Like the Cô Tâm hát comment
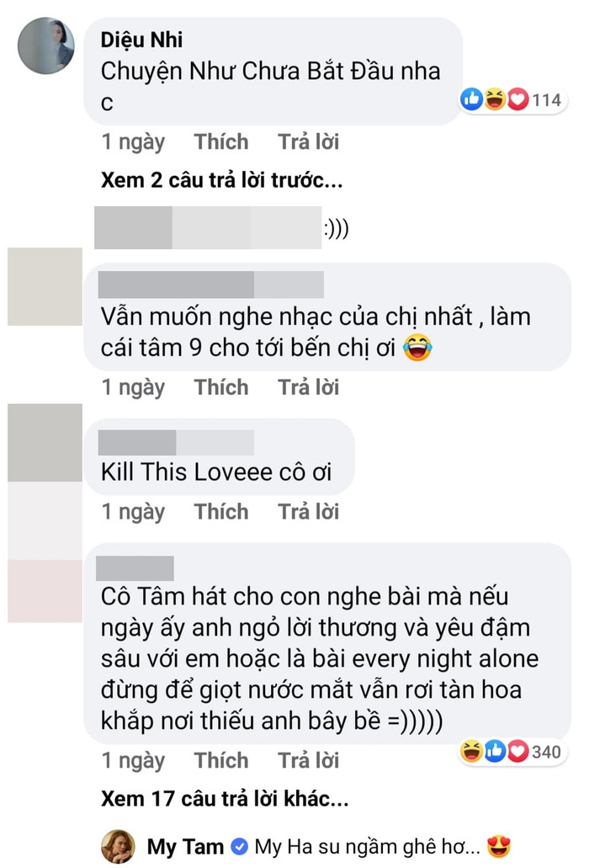The width and height of the screenshot is (589, 868). [221, 760]
